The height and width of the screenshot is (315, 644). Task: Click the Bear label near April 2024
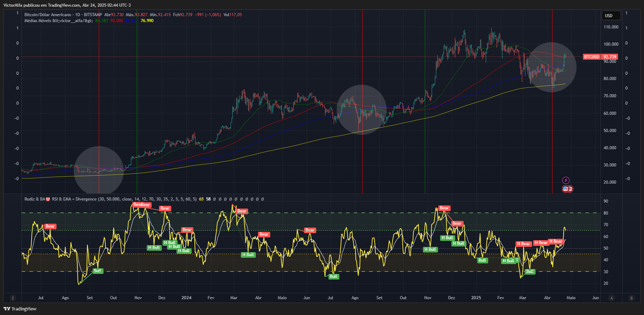pyautogui.click(x=264, y=234)
